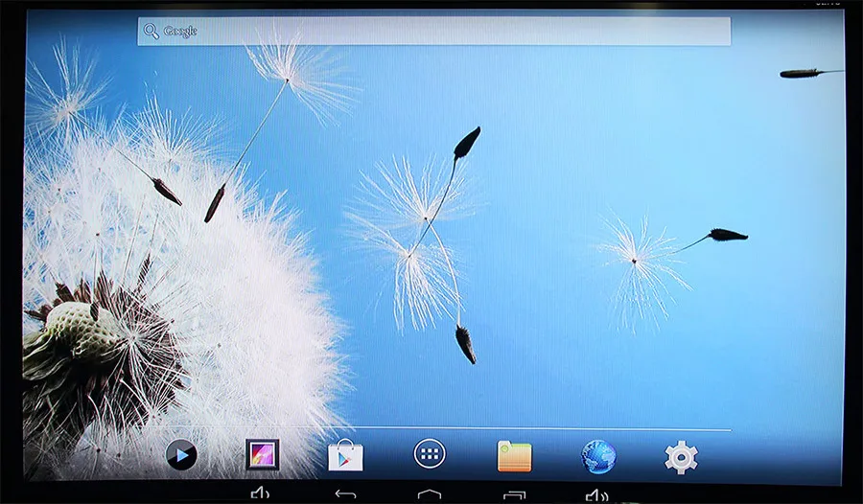Tap the Home navigation button
This screenshot has height=504, width=863.
click(430, 494)
